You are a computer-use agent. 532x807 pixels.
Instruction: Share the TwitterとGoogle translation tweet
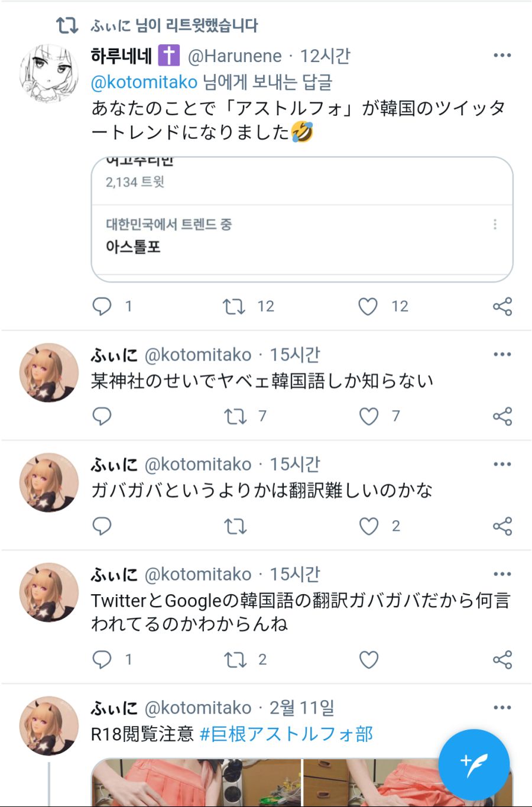pos(502,659)
